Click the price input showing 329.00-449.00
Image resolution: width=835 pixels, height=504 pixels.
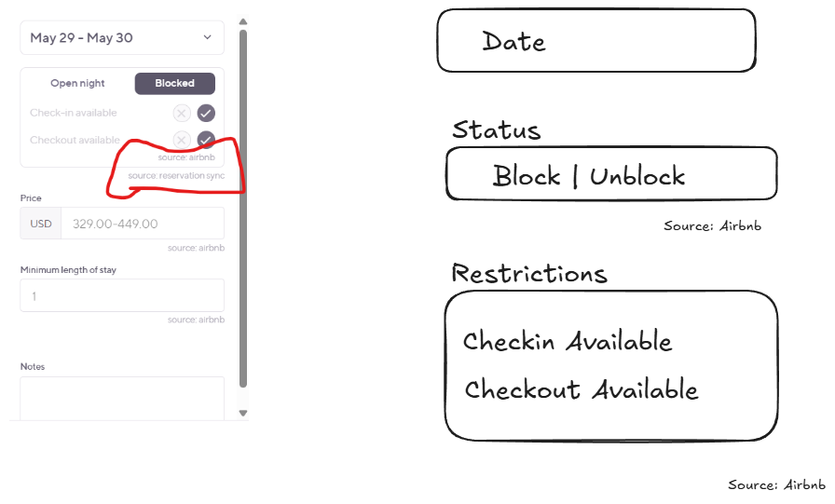coord(143,224)
